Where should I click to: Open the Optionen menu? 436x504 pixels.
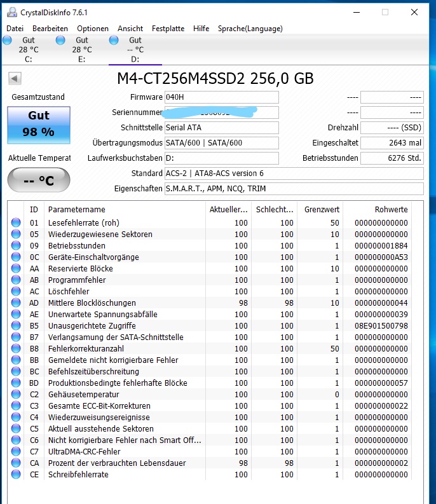93,29
